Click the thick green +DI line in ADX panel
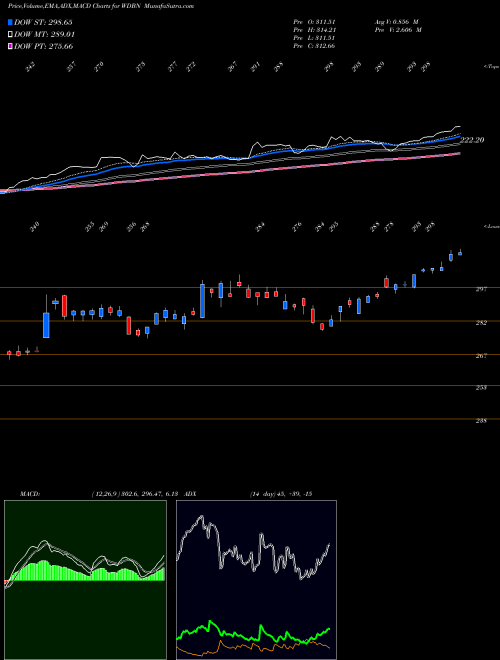Viewport: 500px width, 660px height. [253, 631]
